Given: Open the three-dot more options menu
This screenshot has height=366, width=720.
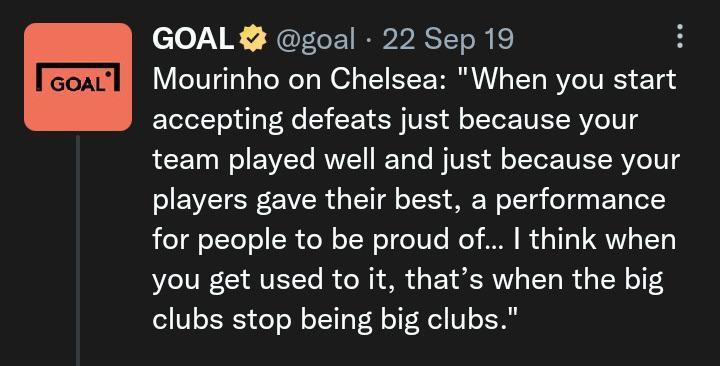Looking at the screenshot, I should (x=680, y=36).
